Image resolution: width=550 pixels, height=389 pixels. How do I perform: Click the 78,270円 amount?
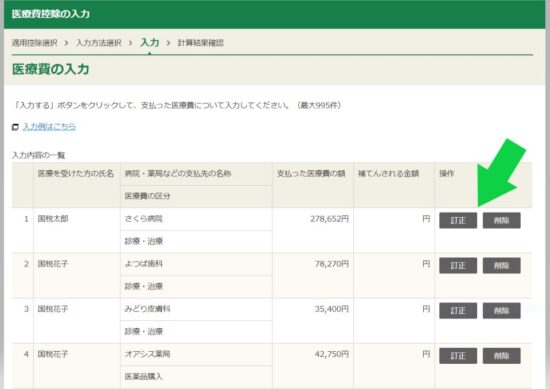tap(332, 264)
